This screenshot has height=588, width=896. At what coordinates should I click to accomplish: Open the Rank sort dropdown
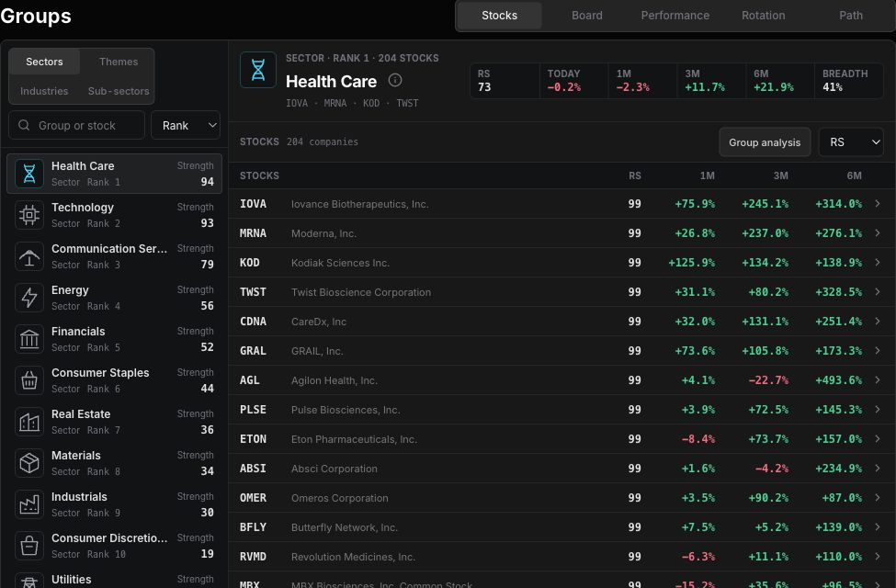[186, 125]
